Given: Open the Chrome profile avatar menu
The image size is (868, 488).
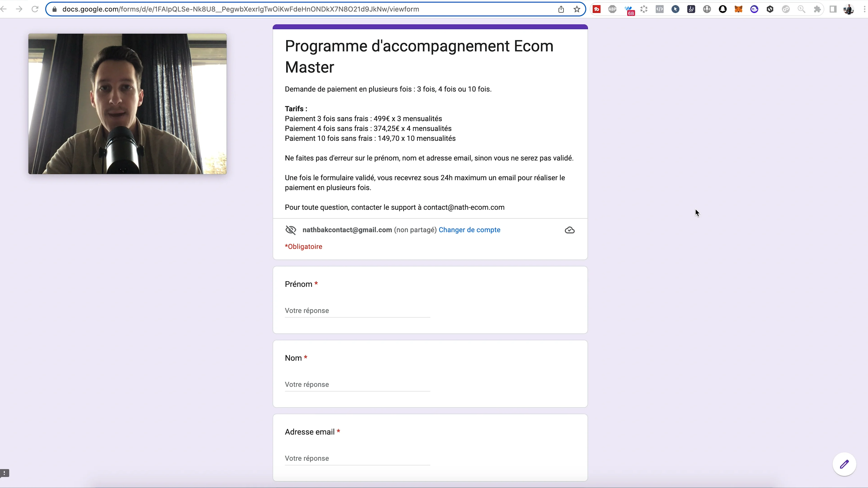Looking at the screenshot, I should click(849, 9).
